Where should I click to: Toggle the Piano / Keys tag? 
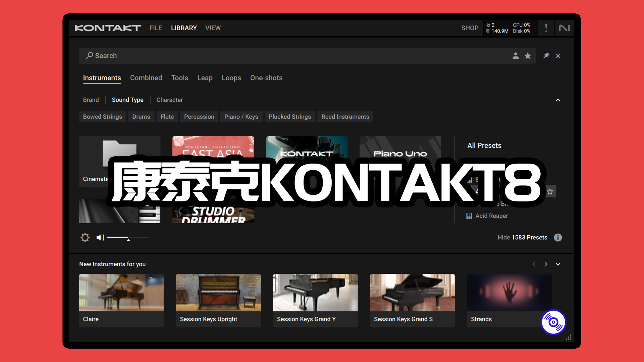[241, 117]
